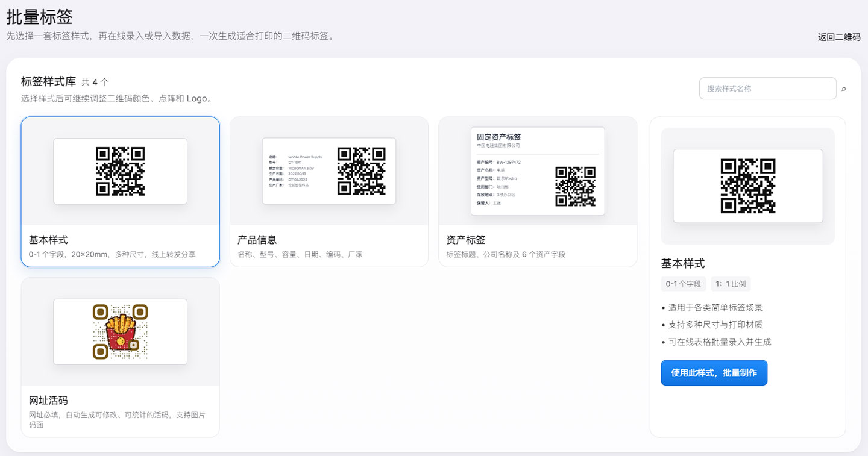Select the 基本样式 QR thumbnail card

coord(121,171)
